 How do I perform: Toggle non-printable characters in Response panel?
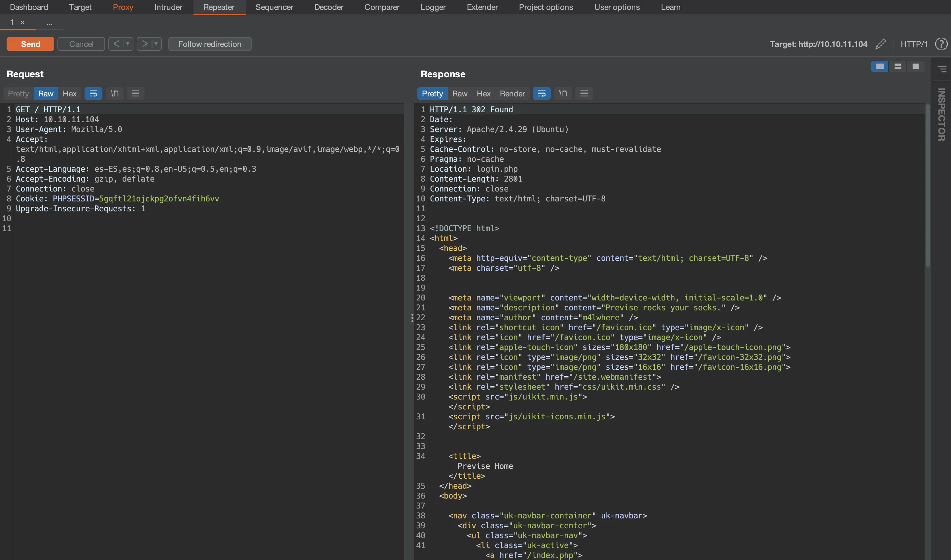tap(563, 93)
